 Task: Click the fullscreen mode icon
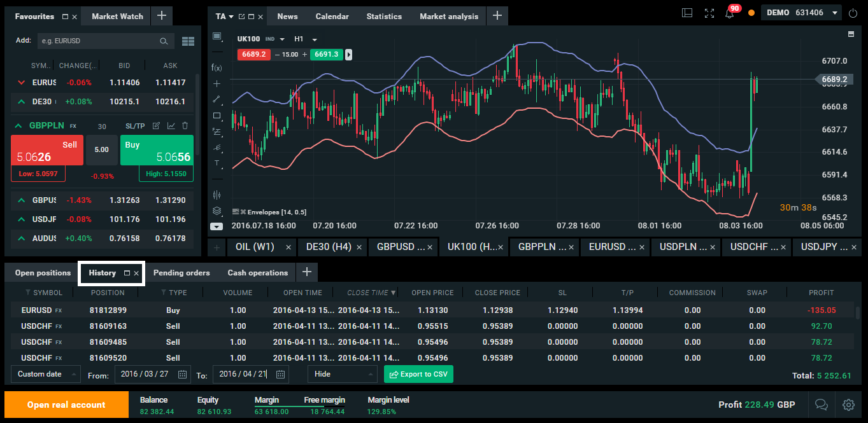coord(709,13)
